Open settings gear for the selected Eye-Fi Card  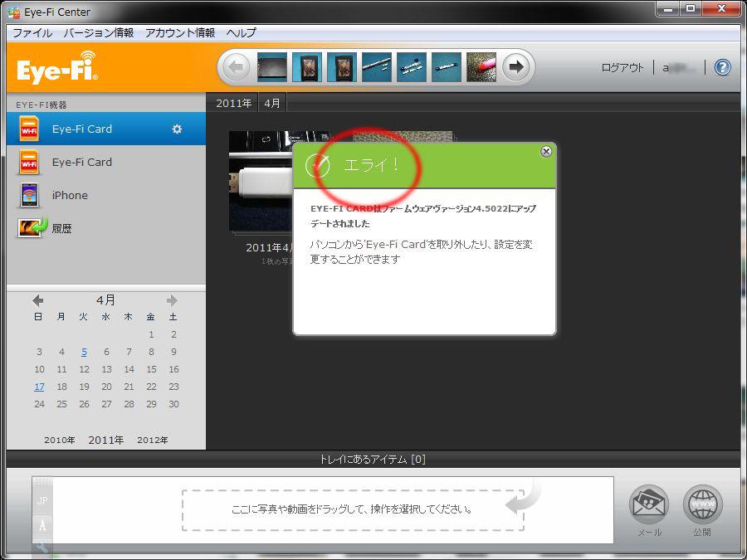177,129
